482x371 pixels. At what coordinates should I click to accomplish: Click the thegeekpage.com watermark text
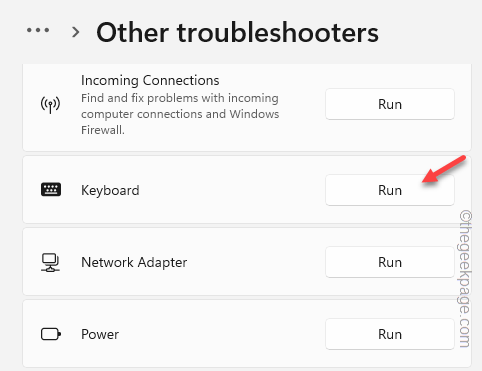point(465,279)
